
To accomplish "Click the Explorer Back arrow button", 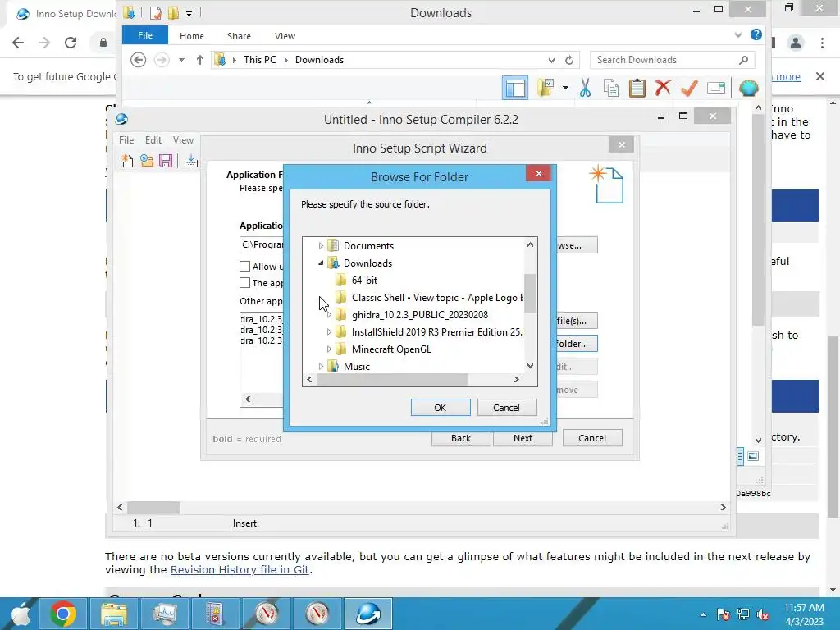I will (x=138, y=59).
